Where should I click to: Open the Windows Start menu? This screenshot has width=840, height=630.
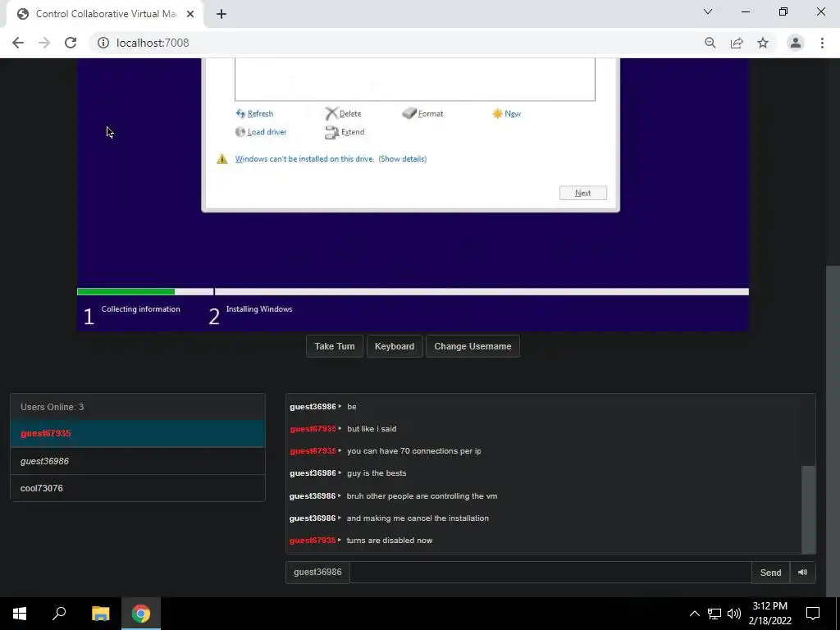pos(20,614)
